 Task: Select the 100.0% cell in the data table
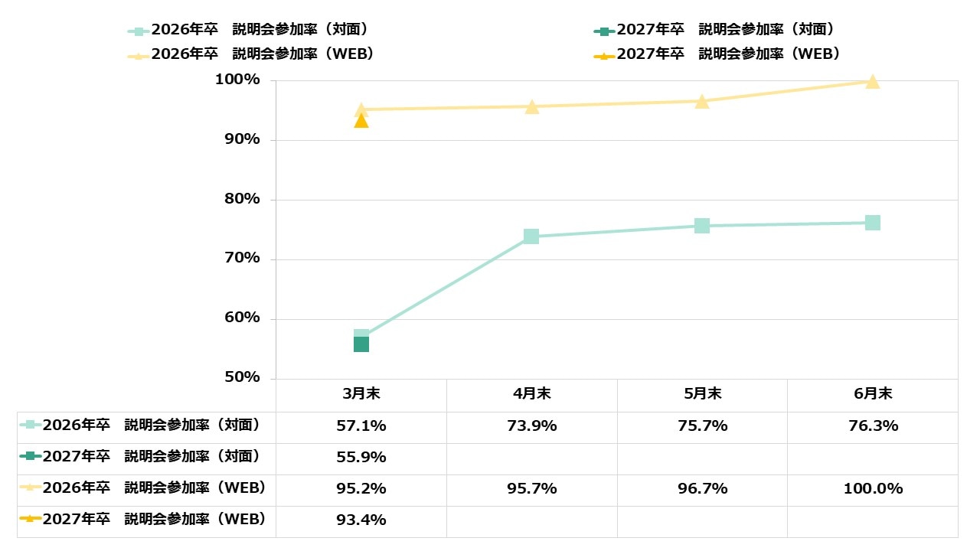(873, 489)
